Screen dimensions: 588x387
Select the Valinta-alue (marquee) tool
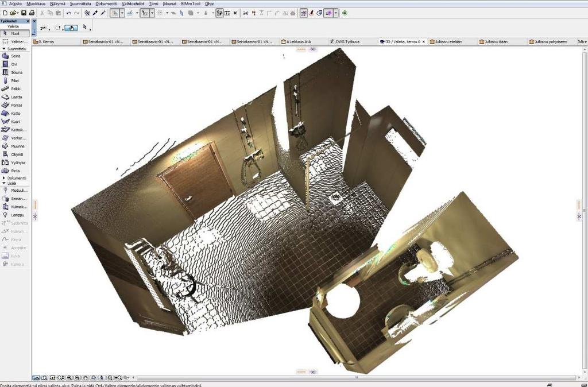(x=15, y=41)
